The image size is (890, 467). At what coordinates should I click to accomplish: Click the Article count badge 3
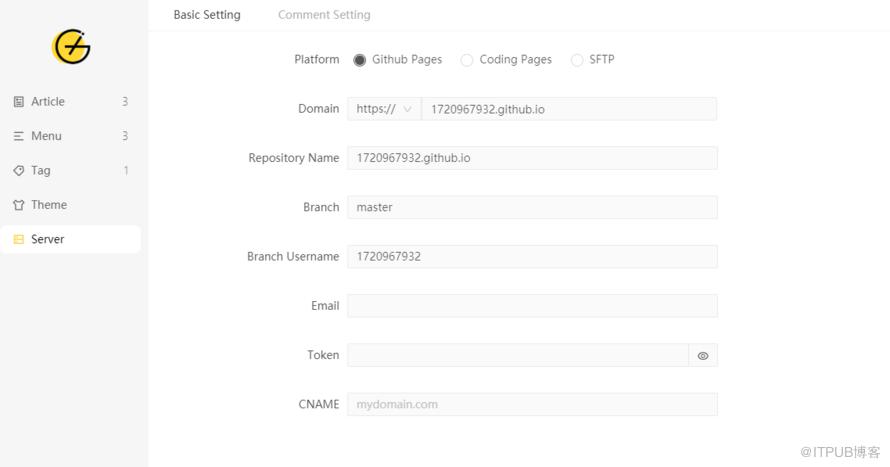click(125, 102)
